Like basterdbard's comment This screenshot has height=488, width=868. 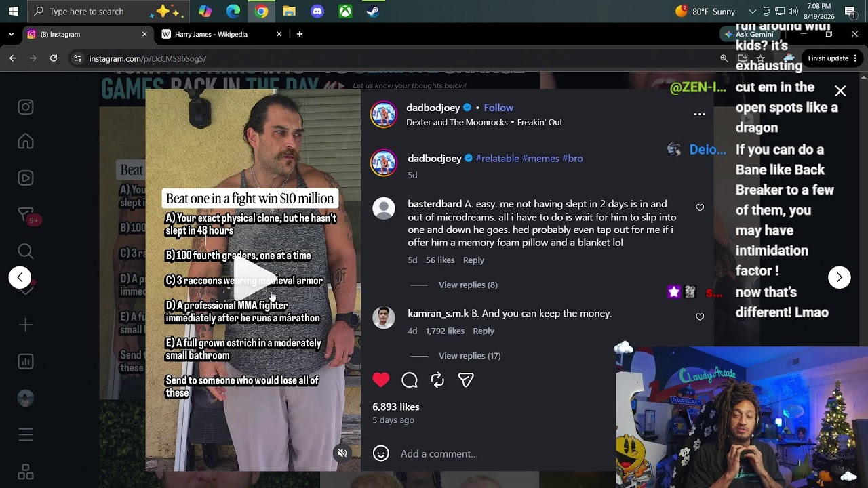point(700,207)
